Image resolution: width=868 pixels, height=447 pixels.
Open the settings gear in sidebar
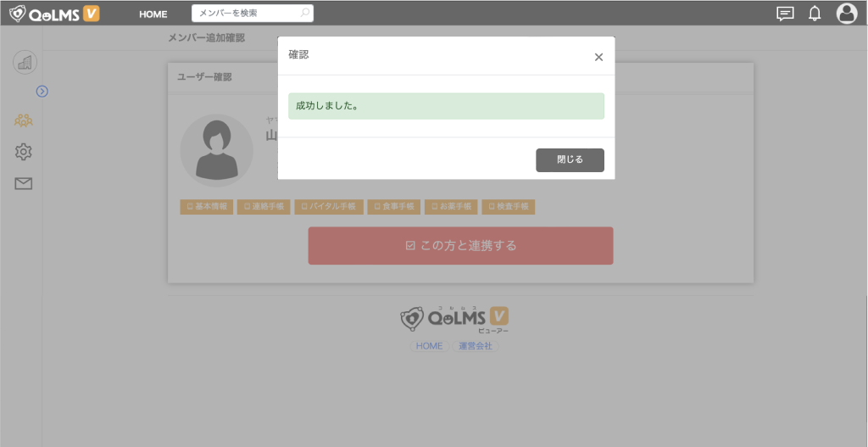[x=24, y=152]
